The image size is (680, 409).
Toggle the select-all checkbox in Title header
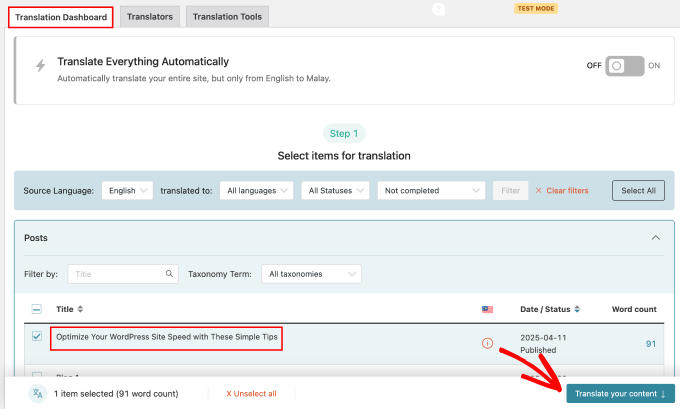(37, 309)
